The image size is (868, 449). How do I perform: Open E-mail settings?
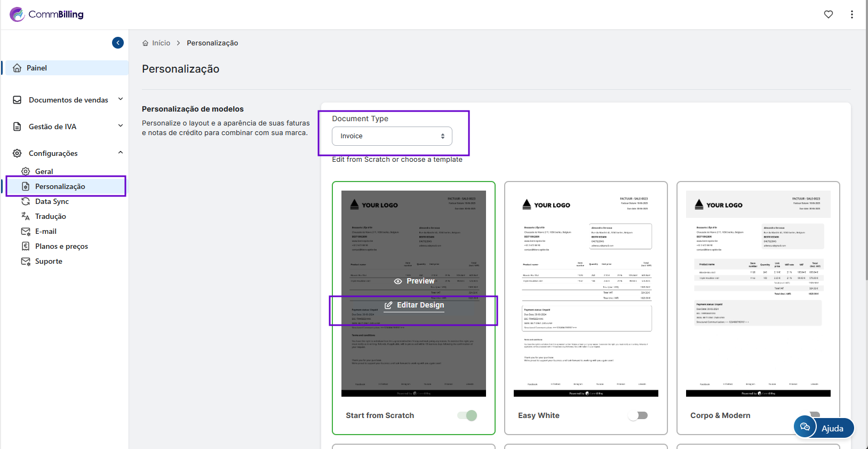[x=45, y=231]
